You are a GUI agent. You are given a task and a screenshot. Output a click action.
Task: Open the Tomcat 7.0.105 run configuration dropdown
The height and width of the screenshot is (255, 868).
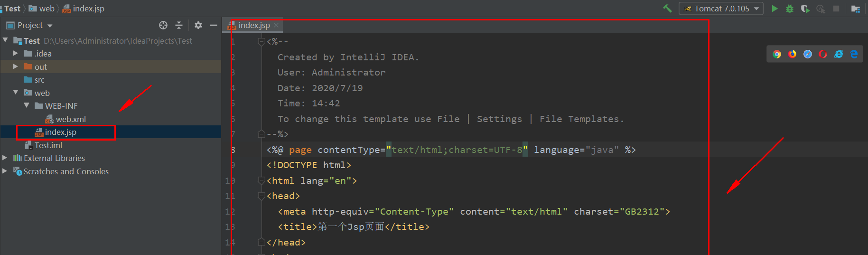[721, 9]
